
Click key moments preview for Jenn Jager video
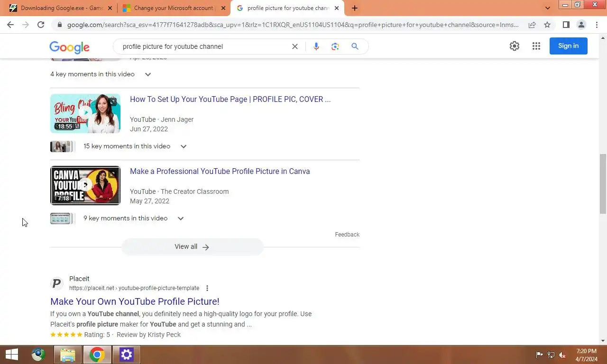(62, 146)
